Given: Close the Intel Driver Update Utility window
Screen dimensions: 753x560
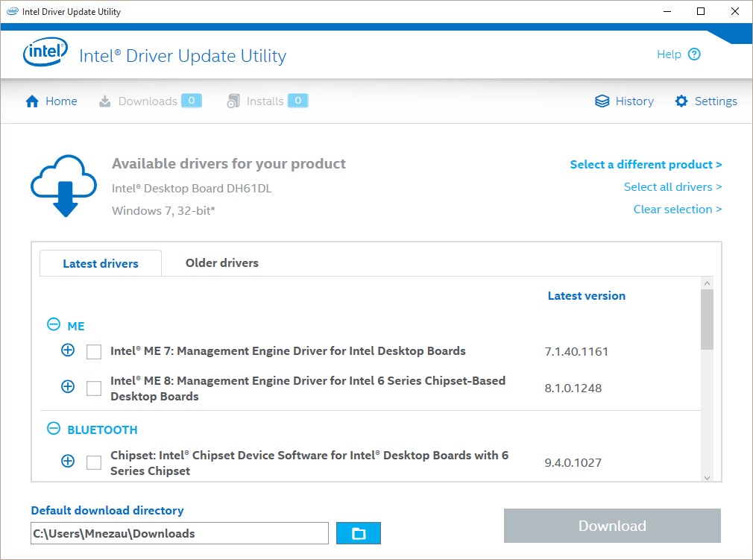Looking at the screenshot, I should pos(735,11).
